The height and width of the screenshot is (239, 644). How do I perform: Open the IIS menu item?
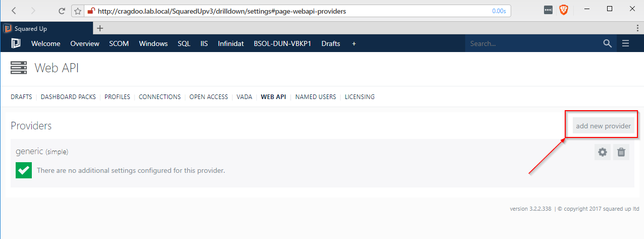coord(204,43)
